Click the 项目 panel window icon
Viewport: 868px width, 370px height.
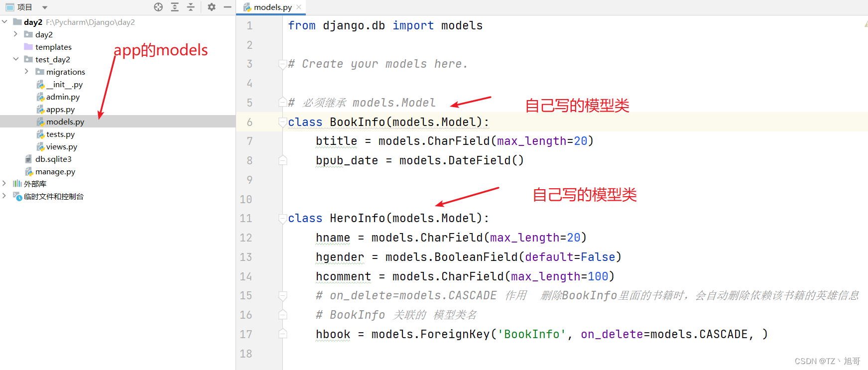10,7
